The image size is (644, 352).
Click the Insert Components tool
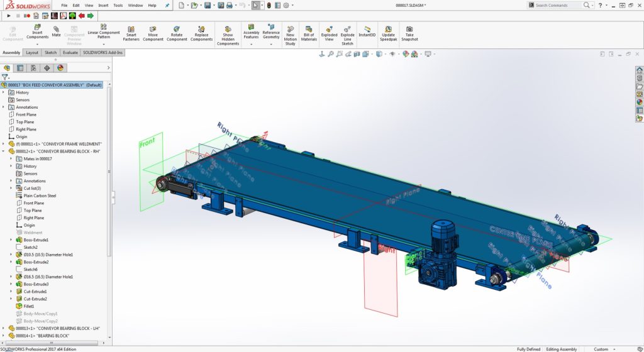[x=37, y=32]
